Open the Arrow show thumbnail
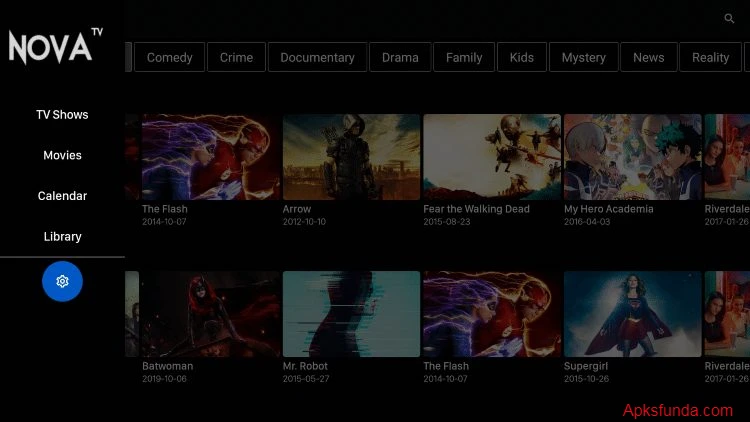The height and width of the screenshot is (422, 750). tap(351, 157)
